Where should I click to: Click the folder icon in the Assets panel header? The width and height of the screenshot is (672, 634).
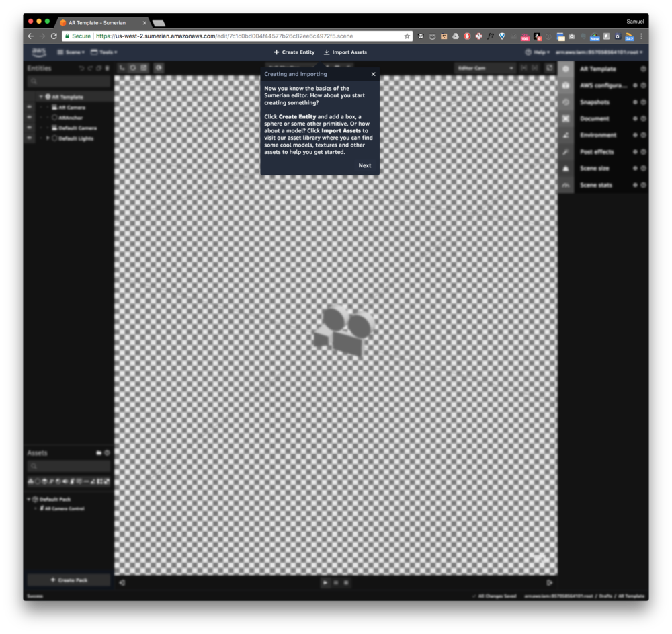coord(98,452)
